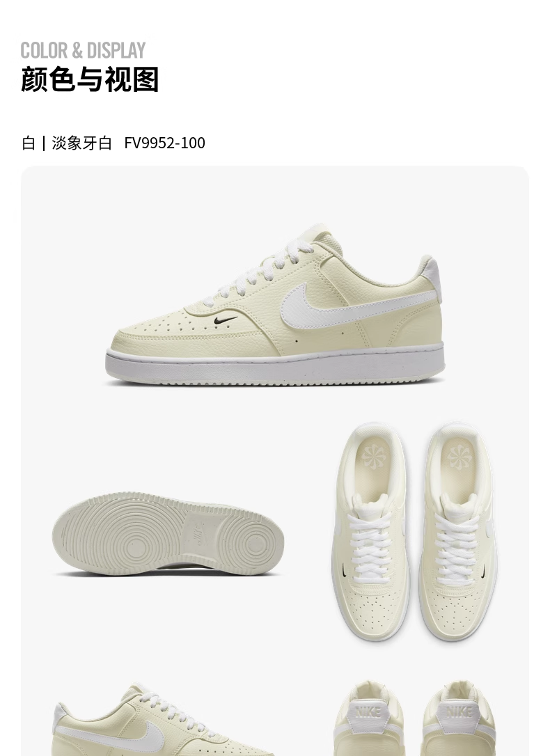Image resolution: width=550 pixels, height=756 pixels.
Task: Click the NIKE logo on left heel tab
Action: pos(369,711)
